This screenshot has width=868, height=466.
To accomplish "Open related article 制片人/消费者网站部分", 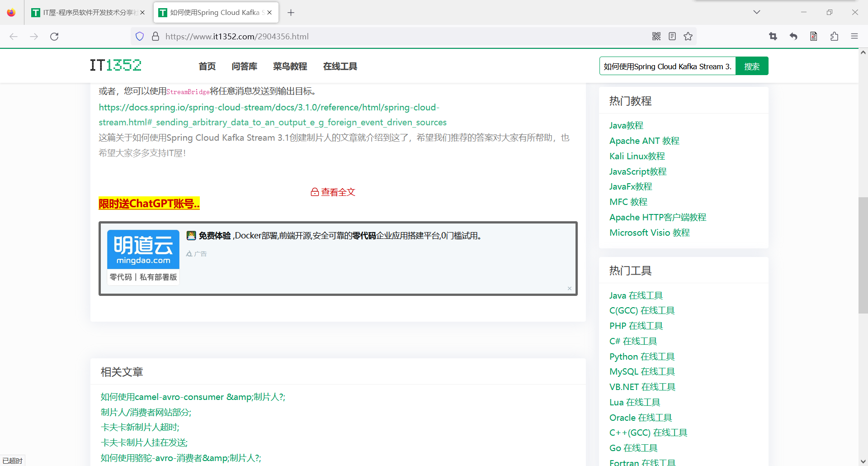I will [146, 412].
